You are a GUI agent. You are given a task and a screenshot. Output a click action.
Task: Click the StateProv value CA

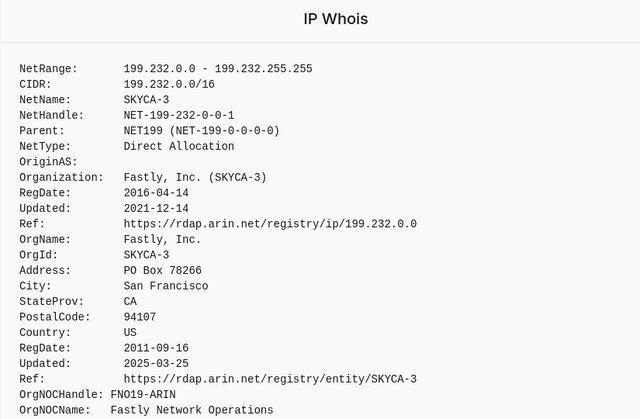131,301
